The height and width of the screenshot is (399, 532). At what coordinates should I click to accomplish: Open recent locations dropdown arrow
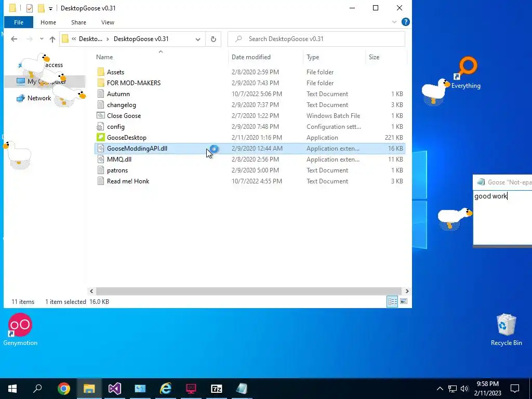[42, 39]
